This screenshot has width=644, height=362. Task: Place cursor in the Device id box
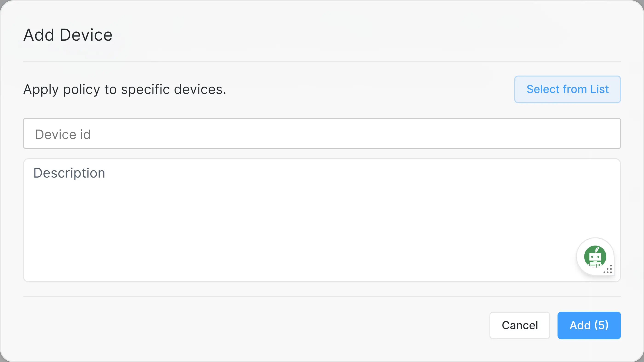tap(322, 133)
